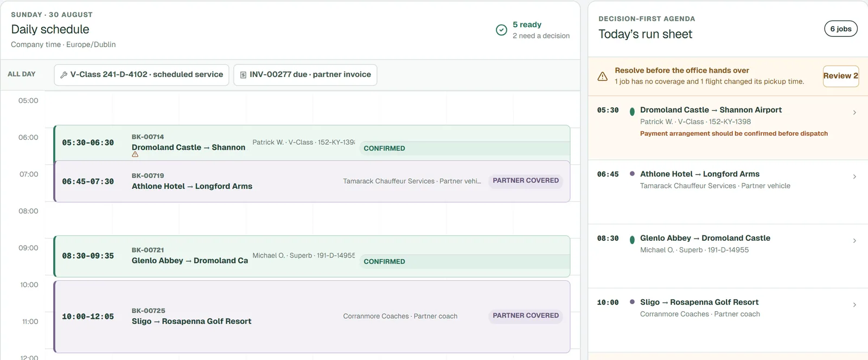Click the 07:00 hour marker
The width and height of the screenshot is (868, 360).
pos(29,174)
